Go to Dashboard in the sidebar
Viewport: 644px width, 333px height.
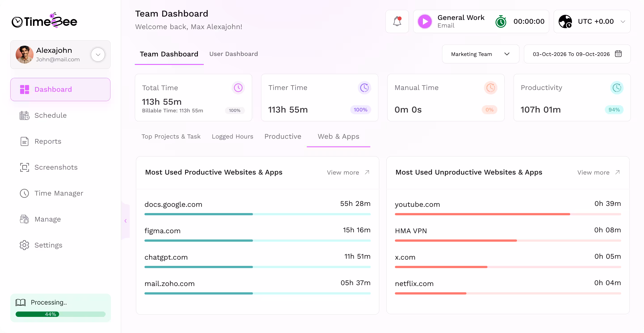[60, 90]
